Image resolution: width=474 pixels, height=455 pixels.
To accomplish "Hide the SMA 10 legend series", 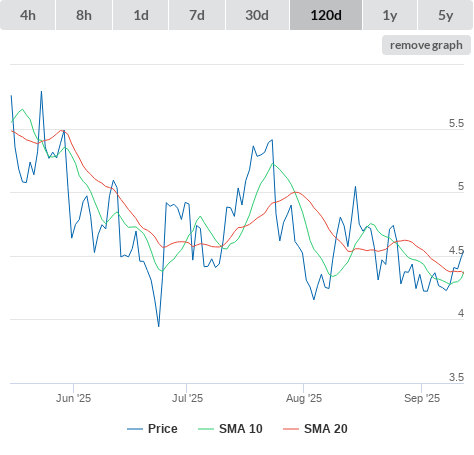I will click(x=241, y=429).
